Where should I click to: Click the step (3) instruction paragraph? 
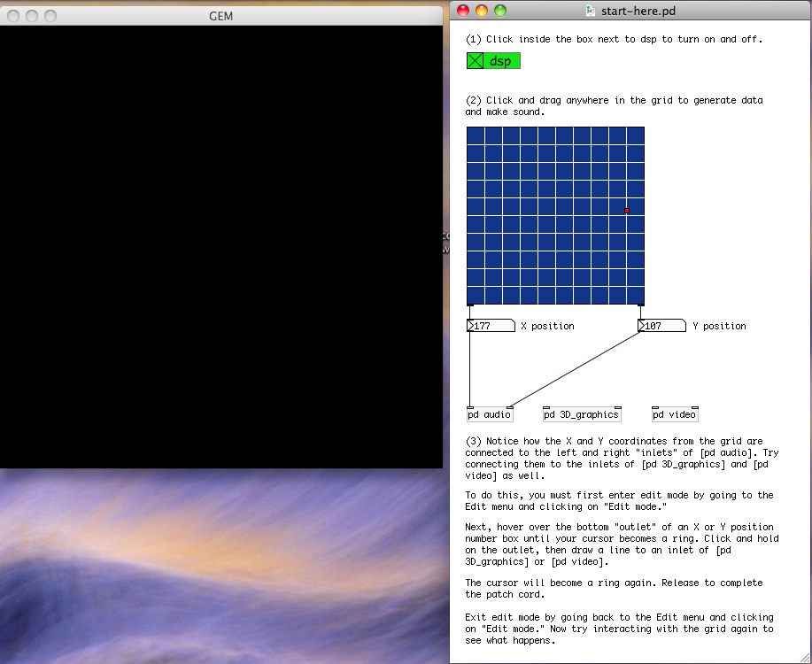[x=622, y=459]
